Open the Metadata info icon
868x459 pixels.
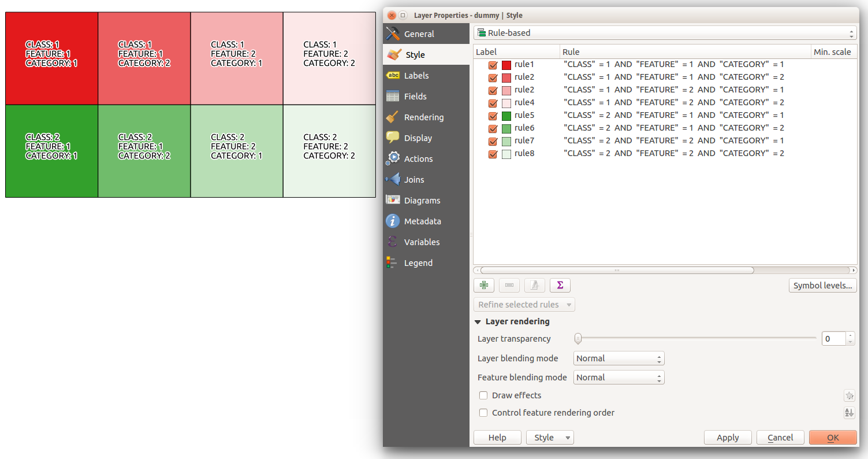(x=393, y=221)
